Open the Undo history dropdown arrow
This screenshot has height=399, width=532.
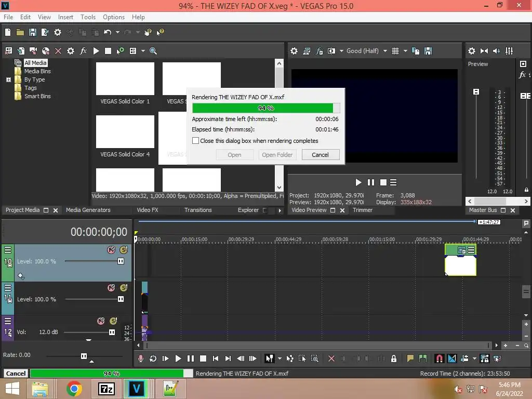coord(117,32)
